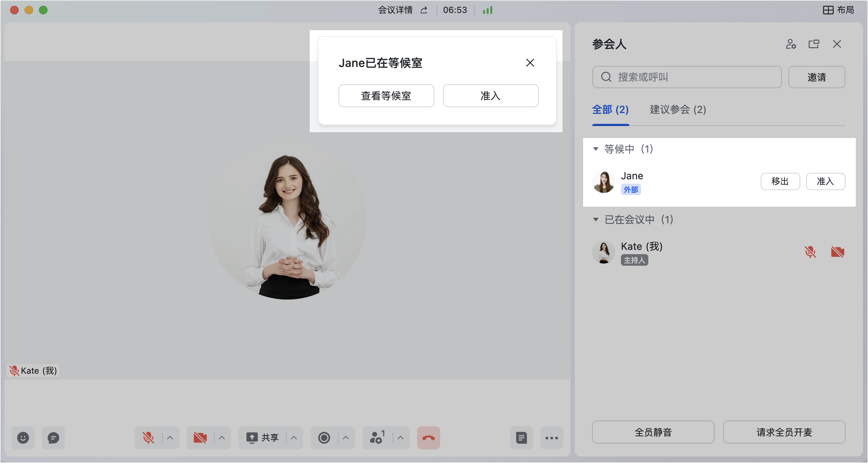Image resolution: width=868 pixels, height=463 pixels.
Task: Toggle the participants panel icon
Action: 377,438
